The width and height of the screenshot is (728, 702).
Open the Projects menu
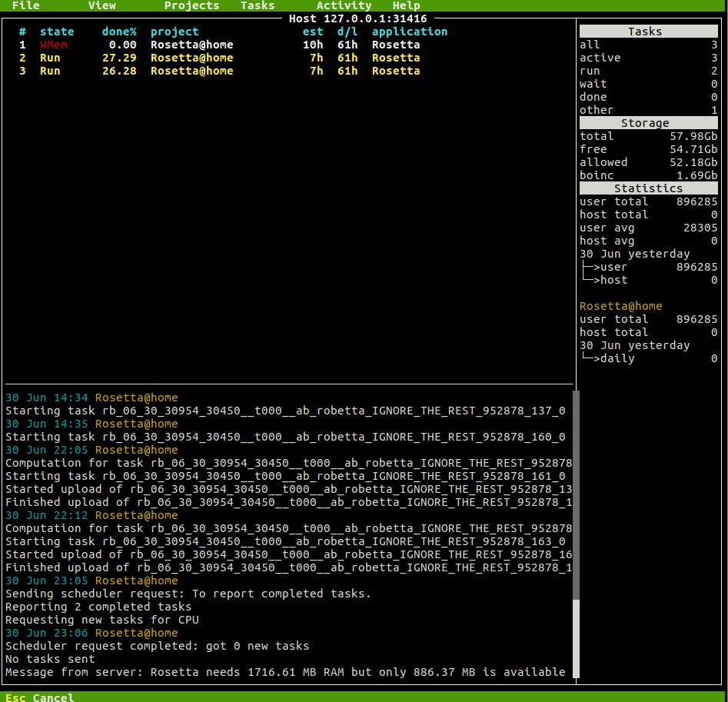click(191, 5)
